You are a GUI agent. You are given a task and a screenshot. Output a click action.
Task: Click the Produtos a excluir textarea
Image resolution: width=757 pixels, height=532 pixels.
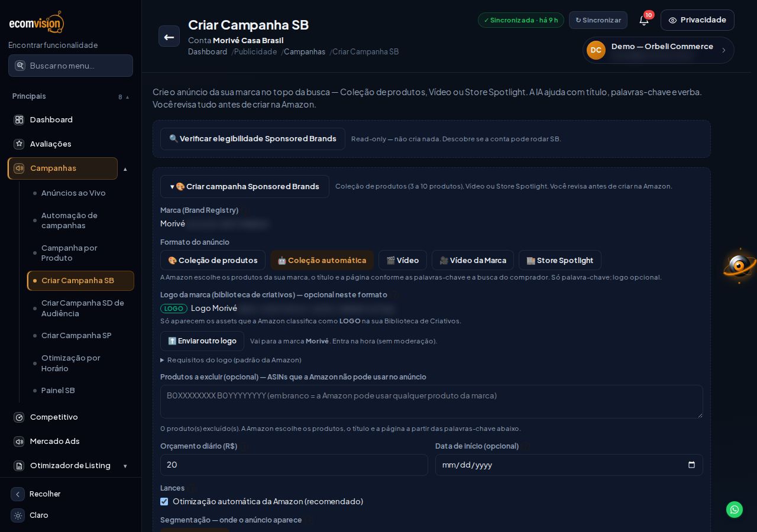[432, 401]
